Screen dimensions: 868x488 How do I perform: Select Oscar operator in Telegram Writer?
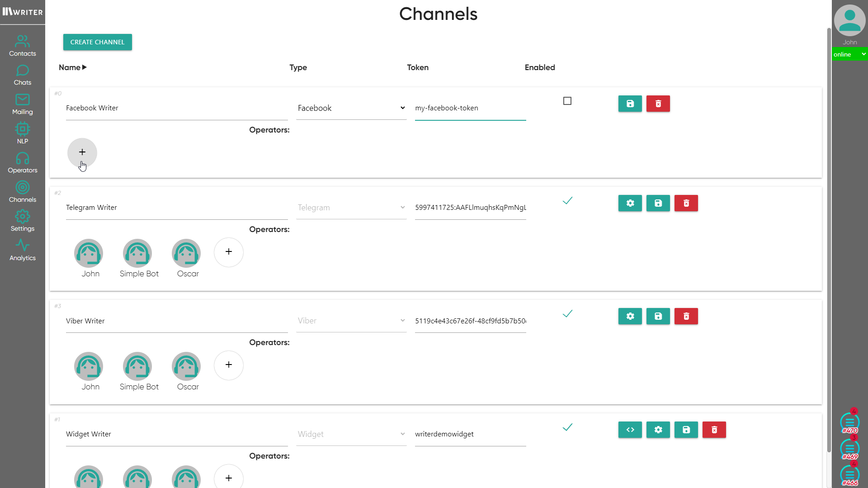coord(186,253)
